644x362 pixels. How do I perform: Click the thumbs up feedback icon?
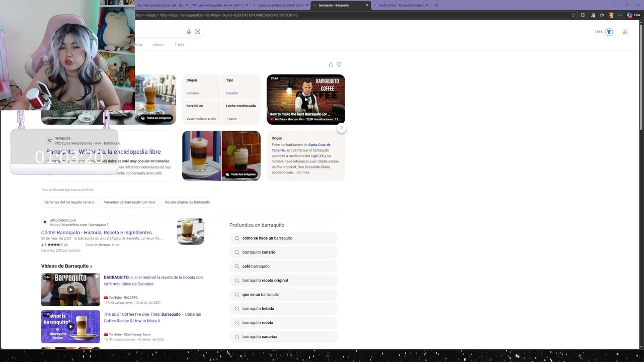[331, 65]
